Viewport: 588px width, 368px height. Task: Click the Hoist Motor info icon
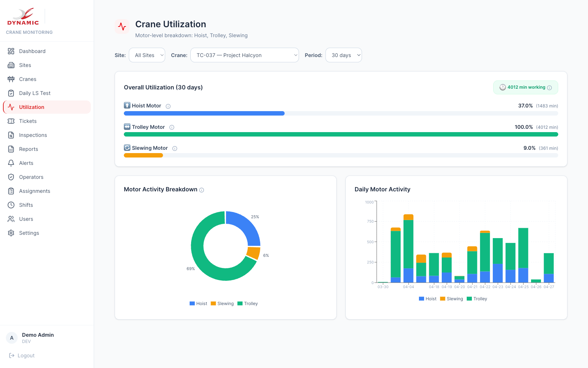click(168, 106)
